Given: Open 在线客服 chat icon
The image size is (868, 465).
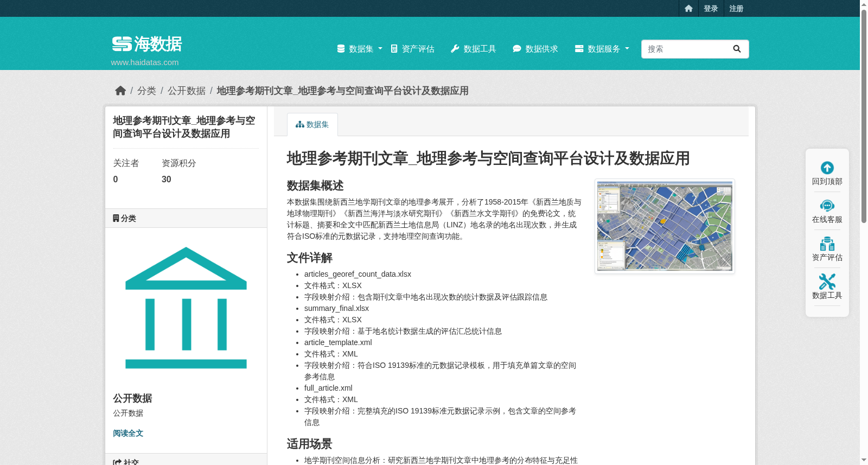Looking at the screenshot, I should (x=827, y=206).
